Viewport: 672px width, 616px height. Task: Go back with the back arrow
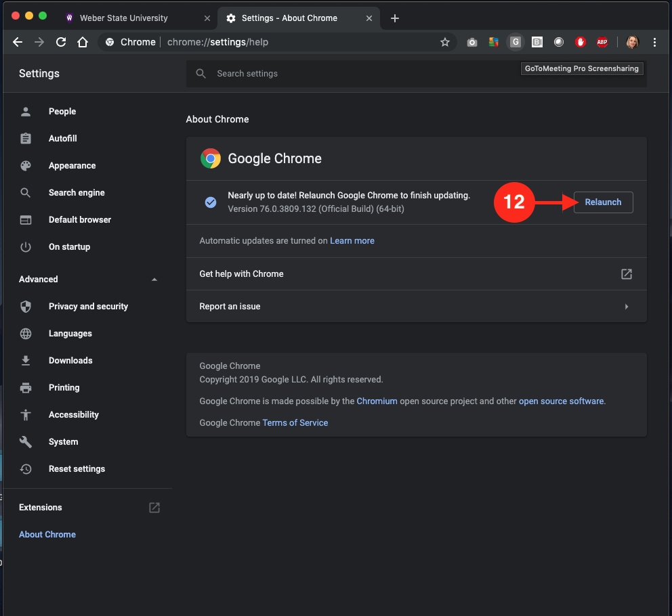click(18, 42)
